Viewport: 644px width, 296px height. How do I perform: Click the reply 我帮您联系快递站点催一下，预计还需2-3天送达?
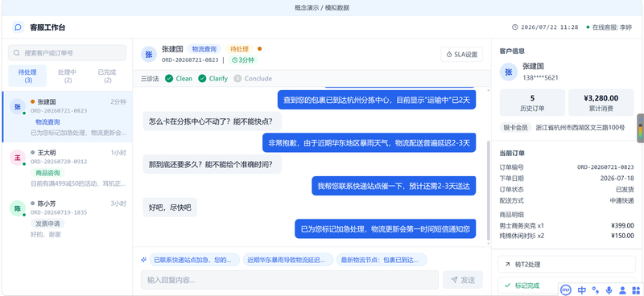[394, 186]
